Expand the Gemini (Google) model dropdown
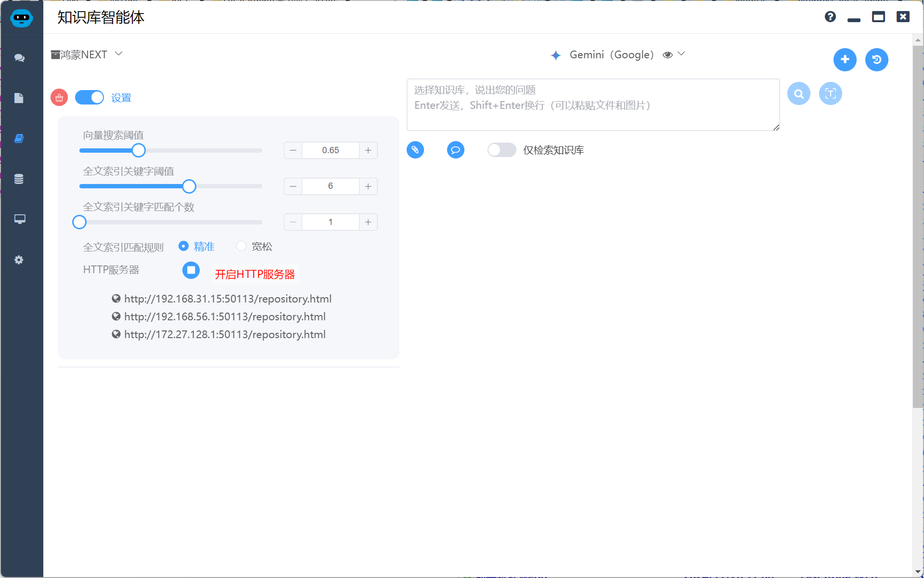 pyautogui.click(x=681, y=54)
